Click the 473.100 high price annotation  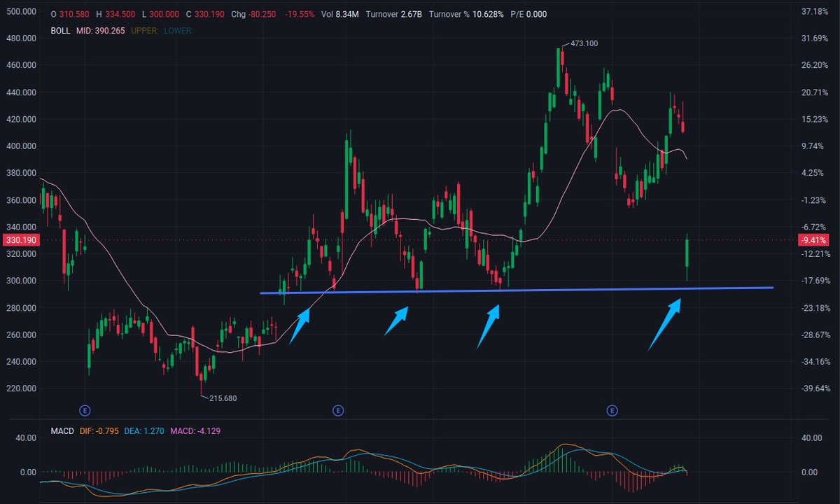tap(584, 43)
